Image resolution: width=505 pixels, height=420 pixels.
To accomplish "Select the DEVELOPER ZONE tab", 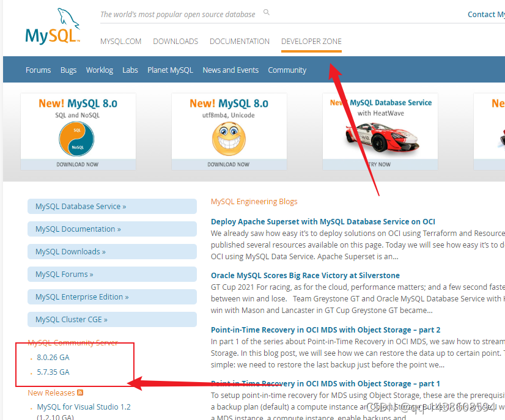I will point(311,42).
